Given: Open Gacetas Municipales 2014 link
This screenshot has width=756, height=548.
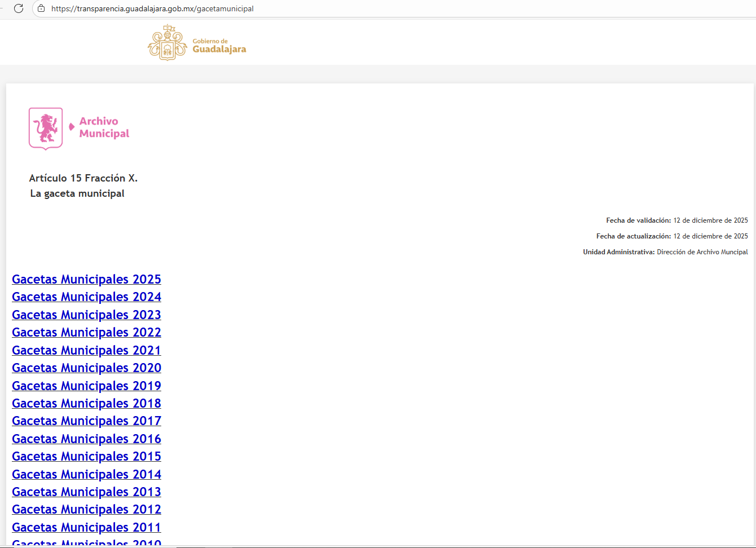Looking at the screenshot, I should [86, 474].
